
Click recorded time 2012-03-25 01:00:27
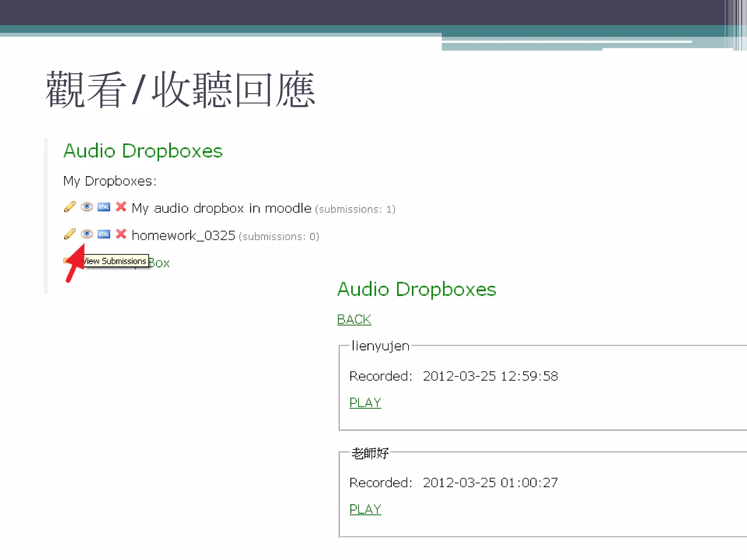490,482
